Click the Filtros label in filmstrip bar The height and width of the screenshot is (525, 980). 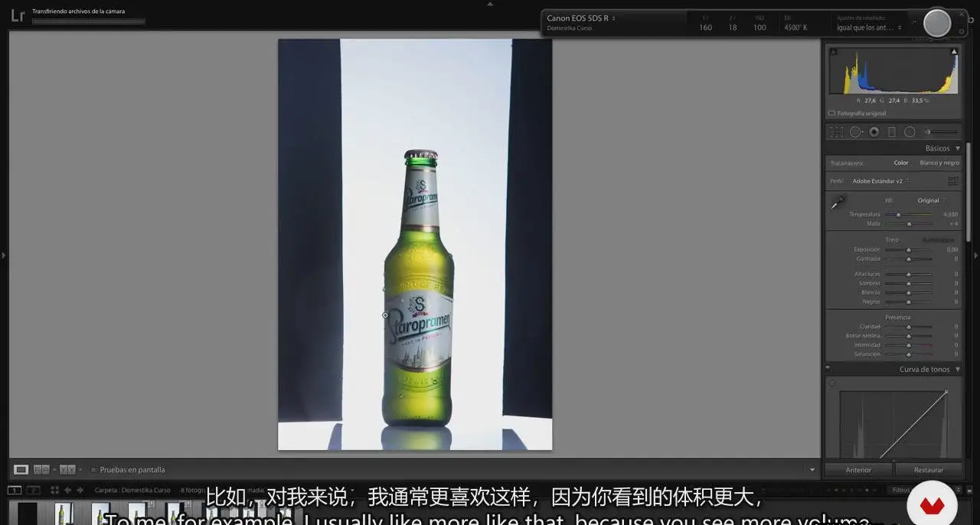pyautogui.click(x=900, y=490)
